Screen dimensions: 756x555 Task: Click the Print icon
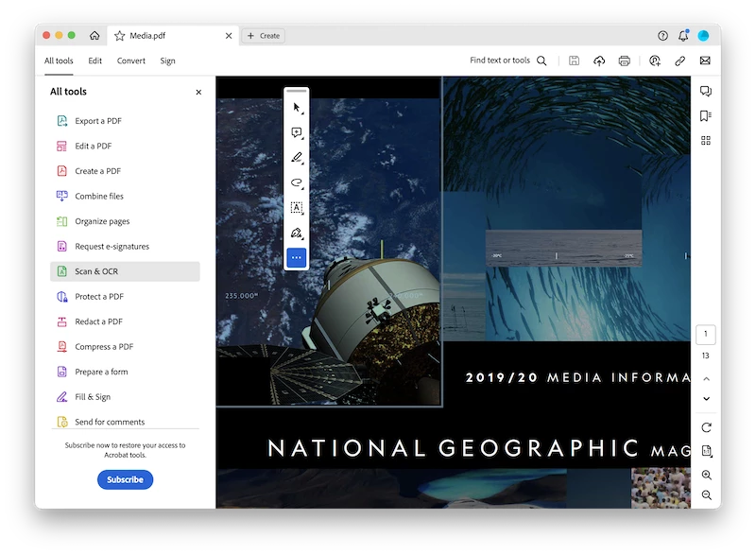point(625,61)
